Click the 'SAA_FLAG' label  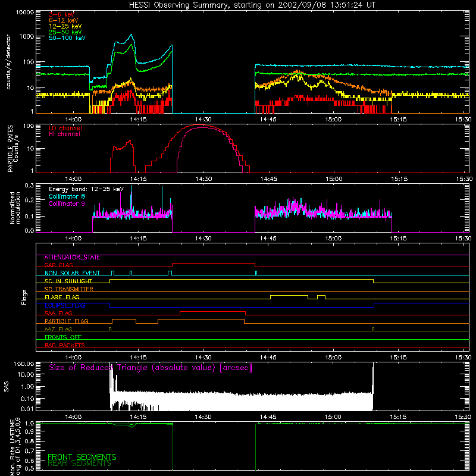click(x=58, y=313)
